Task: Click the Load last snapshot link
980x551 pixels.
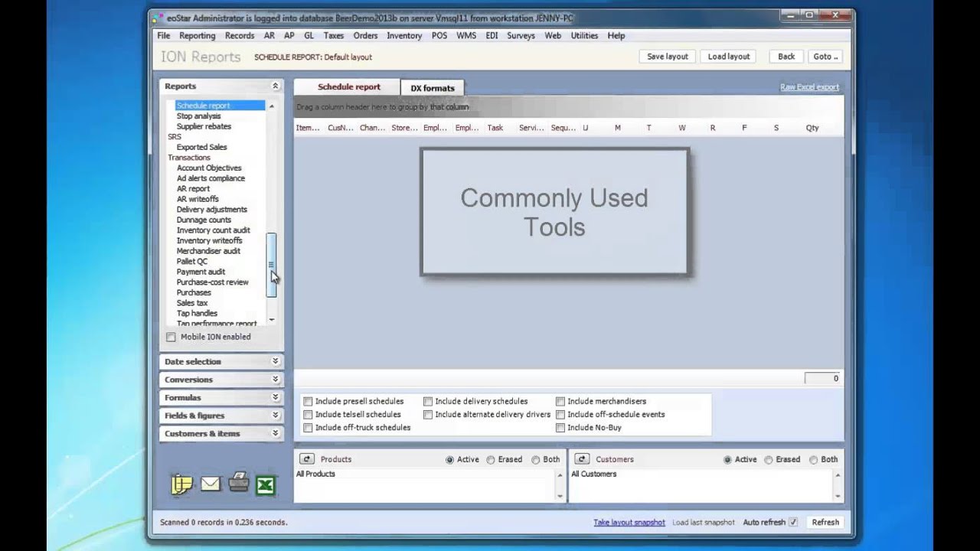Action: click(x=704, y=522)
